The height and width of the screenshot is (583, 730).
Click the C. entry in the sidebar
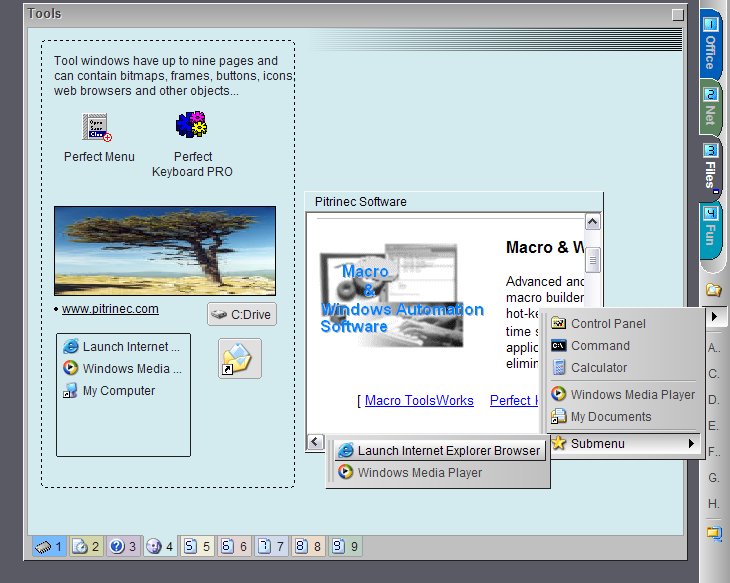tap(714, 373)
